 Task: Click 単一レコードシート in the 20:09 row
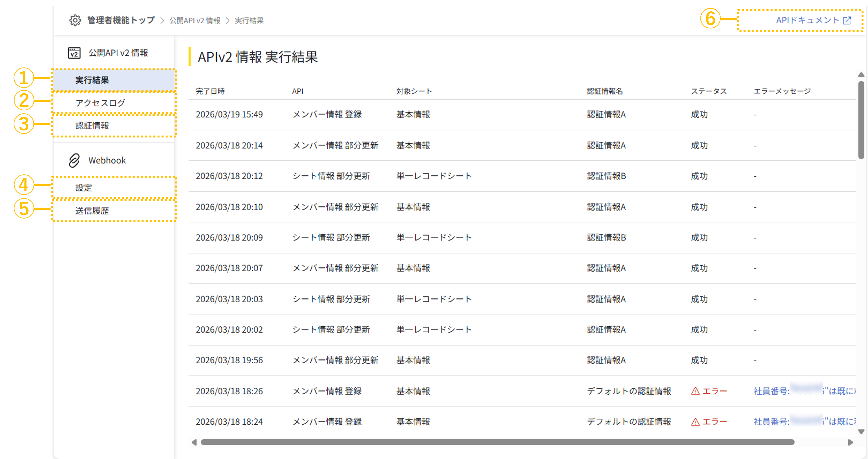coord(434,238)
